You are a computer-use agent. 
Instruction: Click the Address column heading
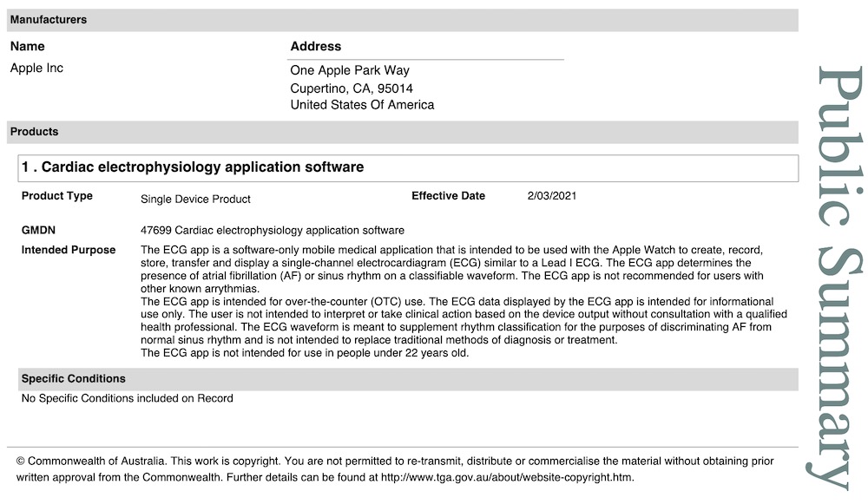click(x=316, y=46)
